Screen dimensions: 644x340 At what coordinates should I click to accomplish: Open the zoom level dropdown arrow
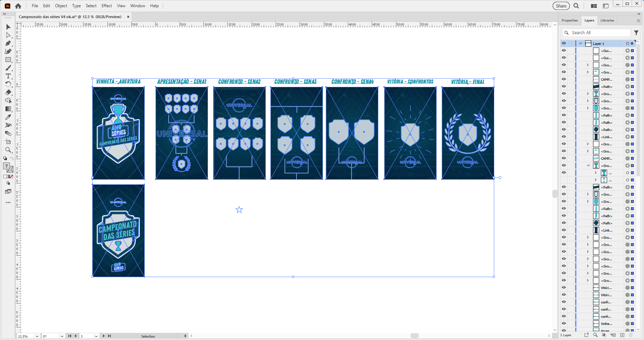pyautogui.click(x=37, y=336)
